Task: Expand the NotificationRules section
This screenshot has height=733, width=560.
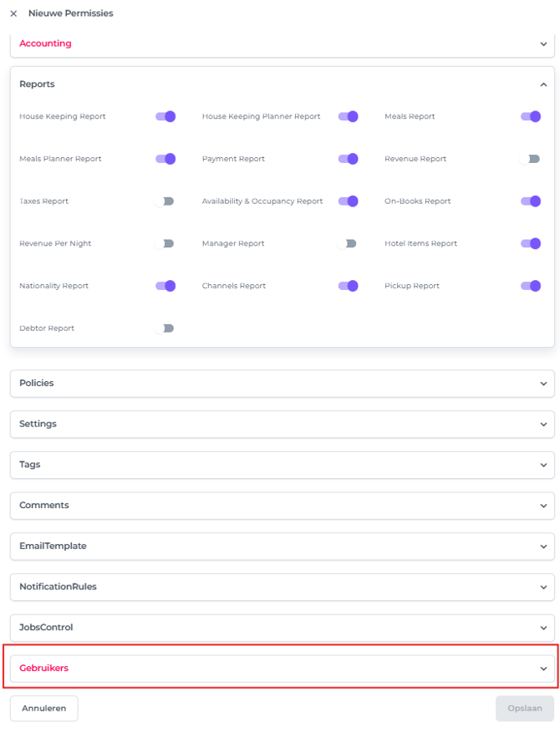Action: (x=543, y=588)
